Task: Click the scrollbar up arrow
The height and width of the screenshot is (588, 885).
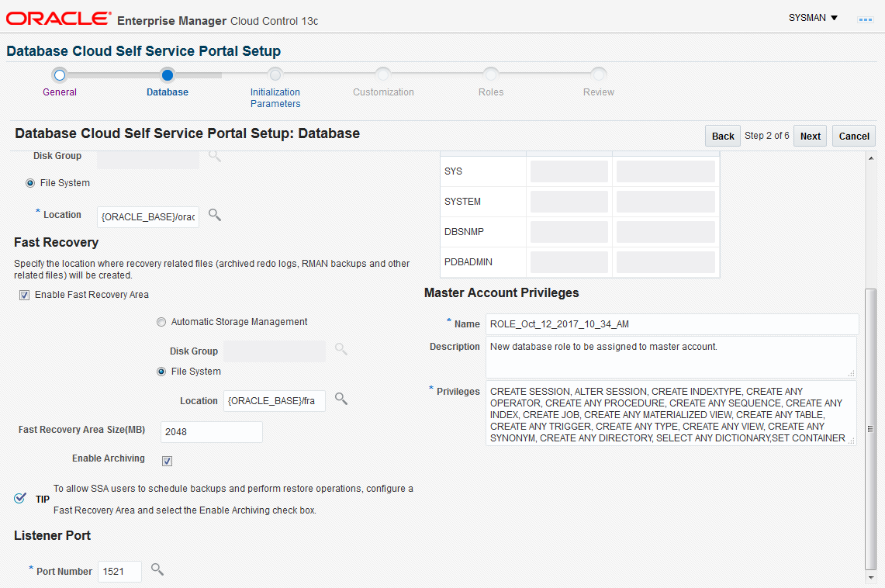Action: (x=870, y=158)
